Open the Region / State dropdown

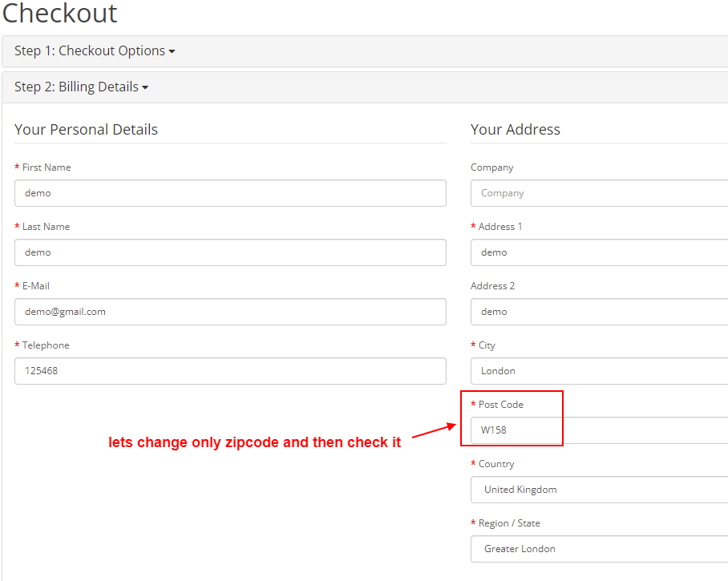[599, 549]
